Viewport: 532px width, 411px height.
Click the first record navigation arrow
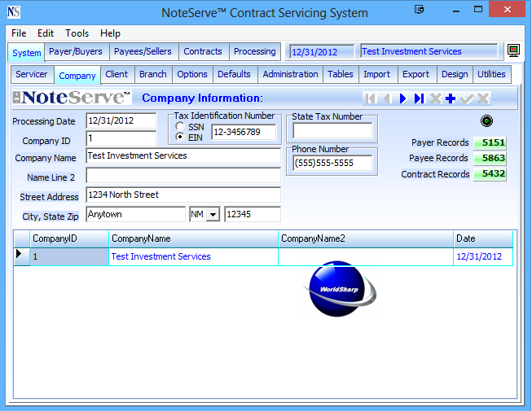[371, 98]
